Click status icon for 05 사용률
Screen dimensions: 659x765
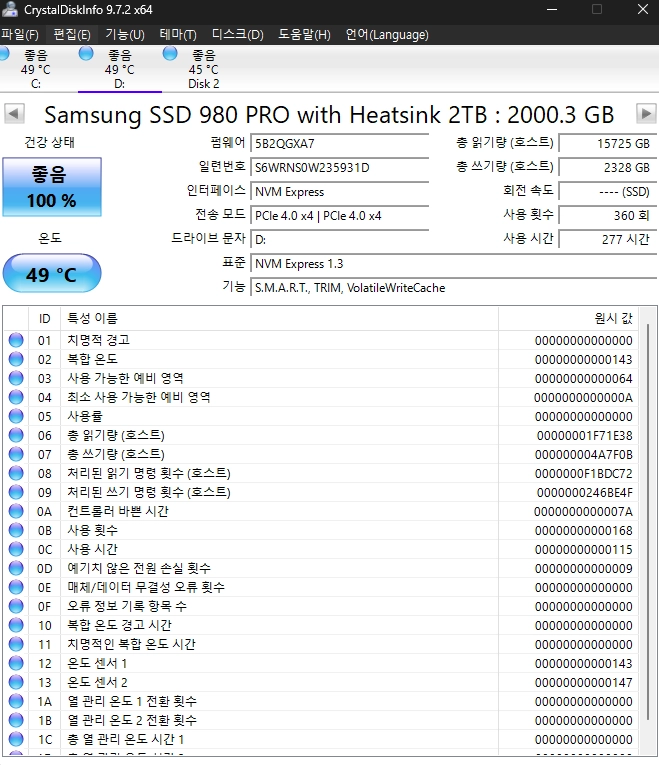(x=16, y=416)
